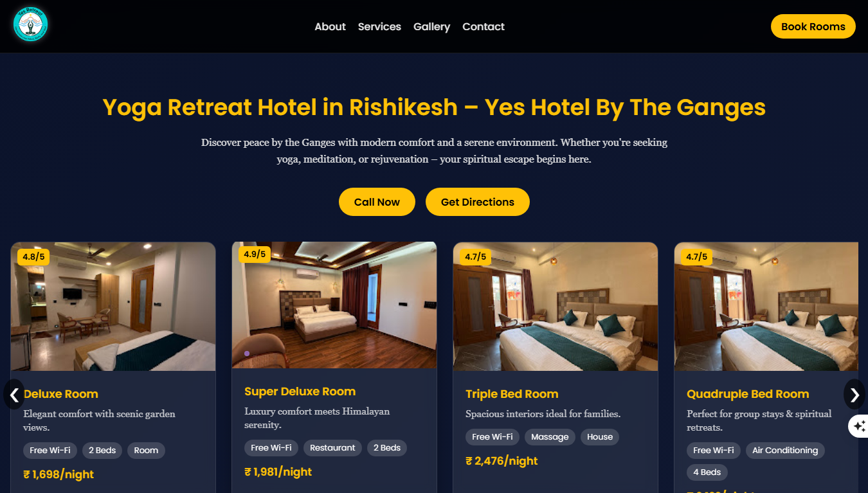Click the Call Now button

click(377, 202)
